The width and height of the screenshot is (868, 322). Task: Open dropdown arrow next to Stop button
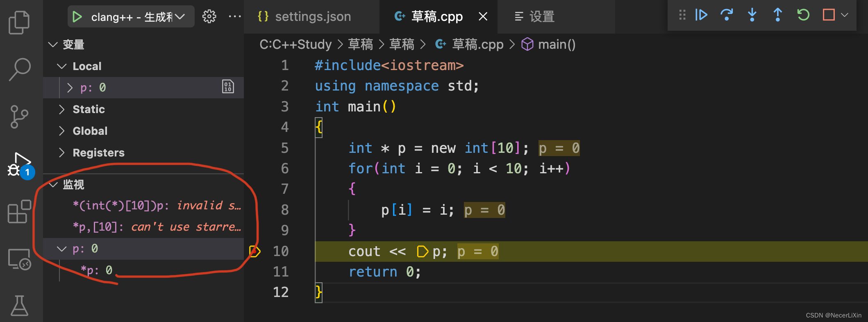[845, 15]
